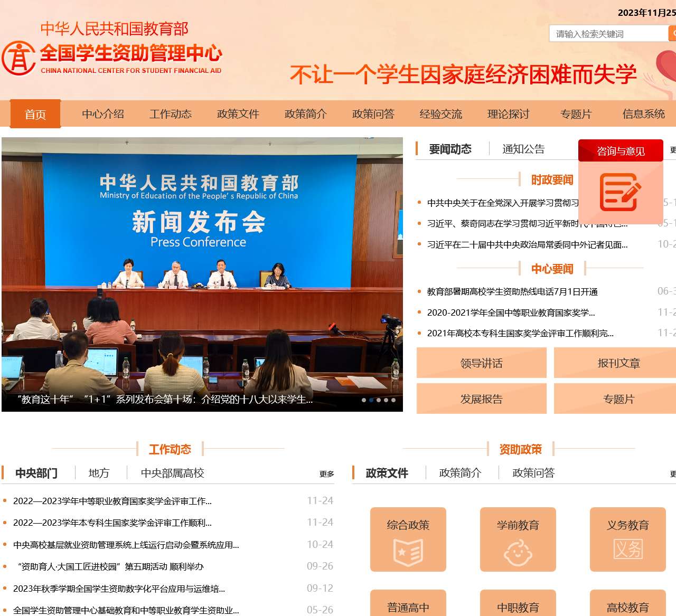This screenshot has width=676, height=616.
Task: Select the fourth slideshow indicator dot
Action: pyautogui.click(x=386, y=400)
